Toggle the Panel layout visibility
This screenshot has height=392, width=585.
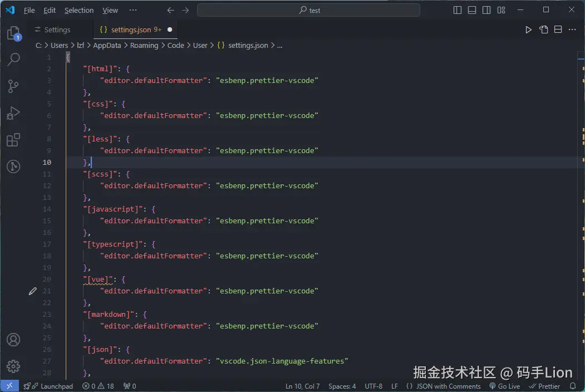click(x=472, y=9)
